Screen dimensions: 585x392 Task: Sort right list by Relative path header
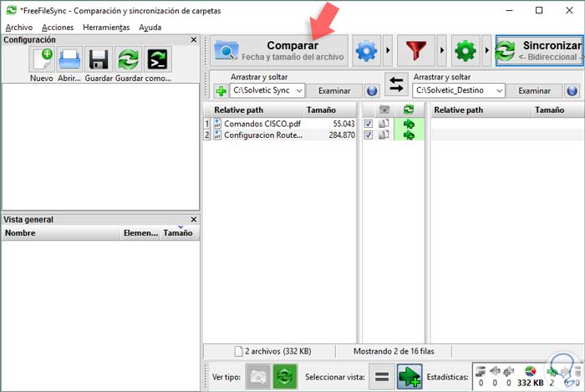[x=481, y=110]
